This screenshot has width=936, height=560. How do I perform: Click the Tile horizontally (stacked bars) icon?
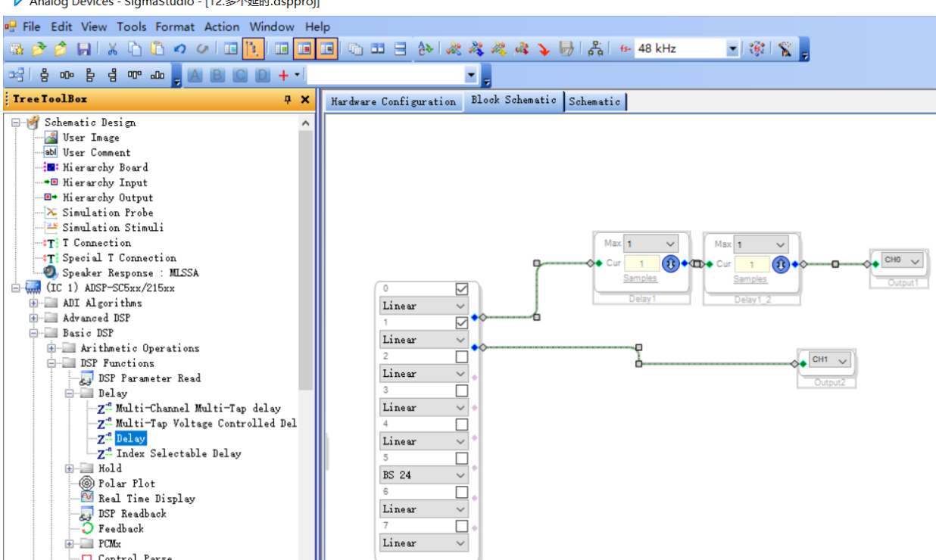tap(401, 49)
